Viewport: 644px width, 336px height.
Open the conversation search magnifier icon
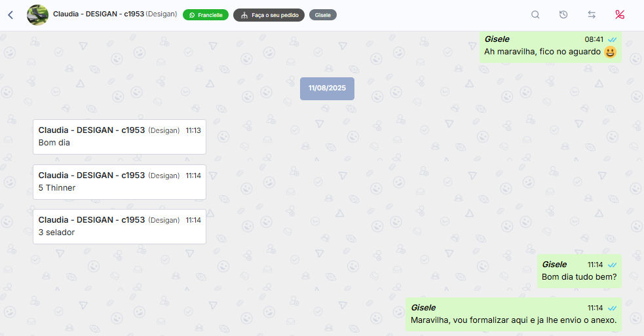(535, 15)
